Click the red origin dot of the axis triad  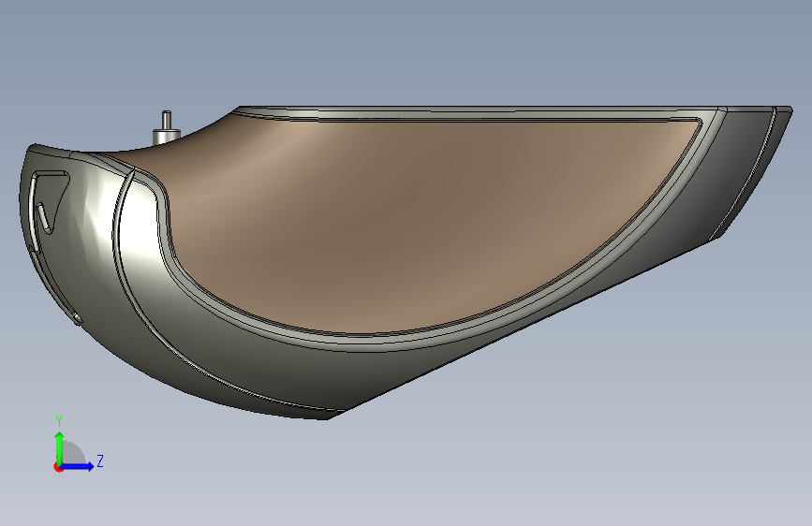pyautogui.click(x=58, y=467)
